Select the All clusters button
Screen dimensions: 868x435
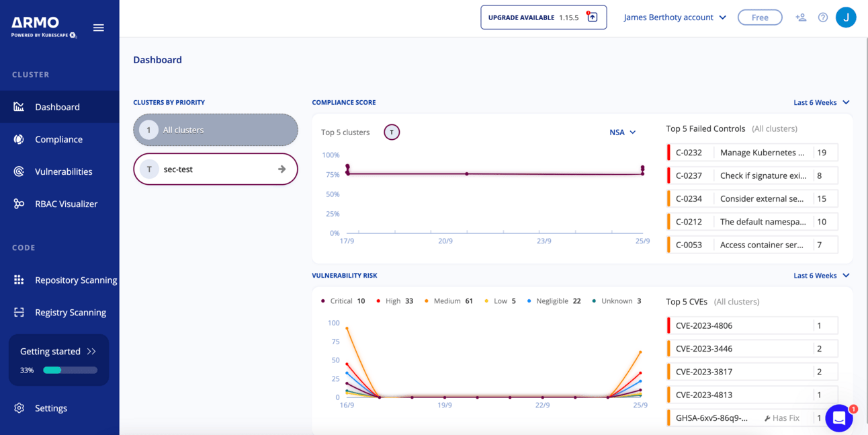coord(215,130)
